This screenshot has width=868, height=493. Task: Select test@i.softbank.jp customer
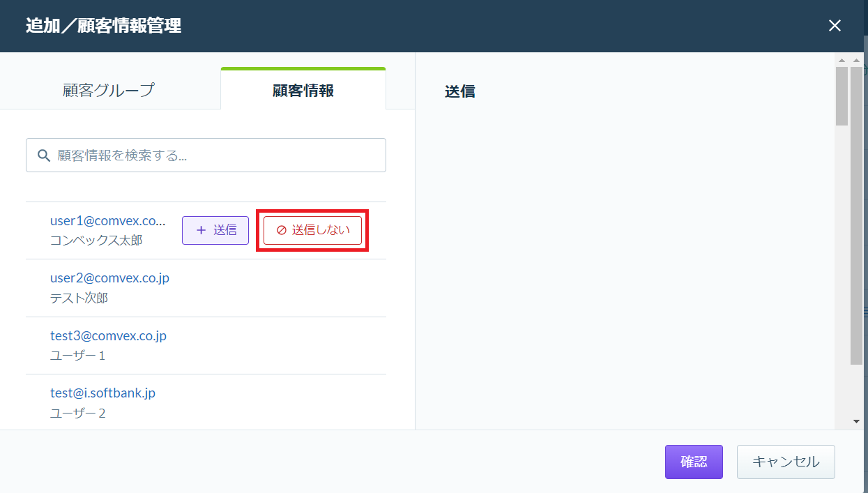click(206, 402)
